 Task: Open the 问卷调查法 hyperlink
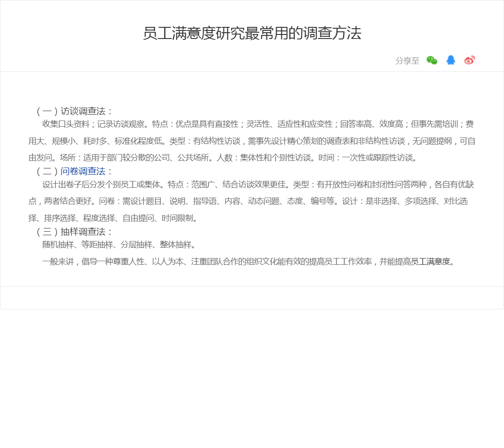(83, 171)
